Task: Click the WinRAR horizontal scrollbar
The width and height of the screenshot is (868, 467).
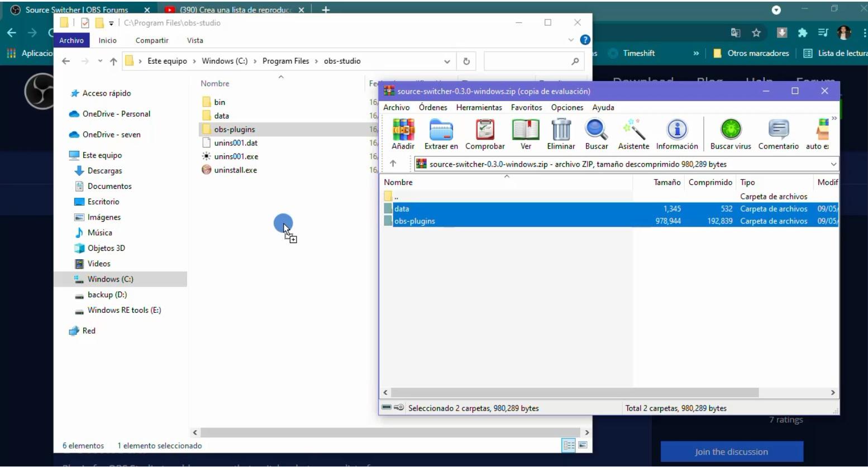Action: point(574,392)
